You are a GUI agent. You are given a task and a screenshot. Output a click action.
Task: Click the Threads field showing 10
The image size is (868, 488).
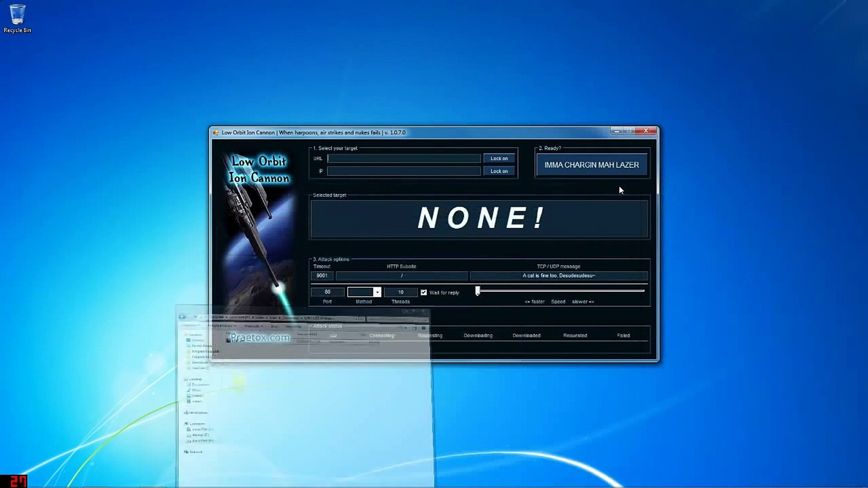tap(401, 292)
